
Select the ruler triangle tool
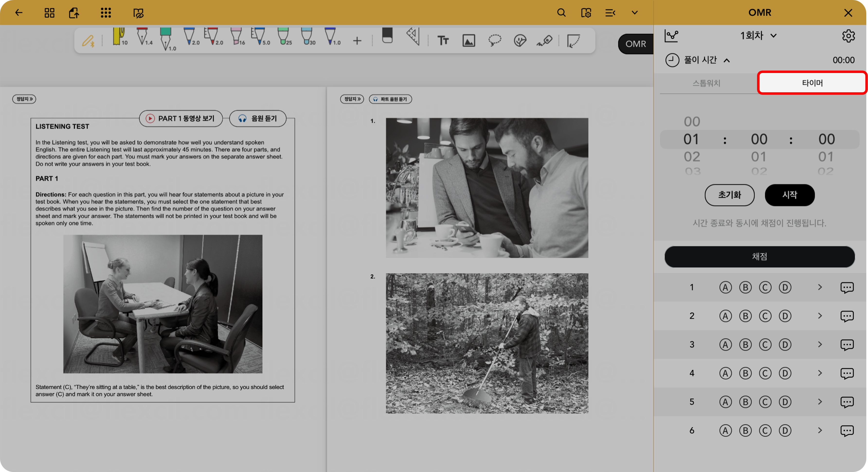[413, 37]
